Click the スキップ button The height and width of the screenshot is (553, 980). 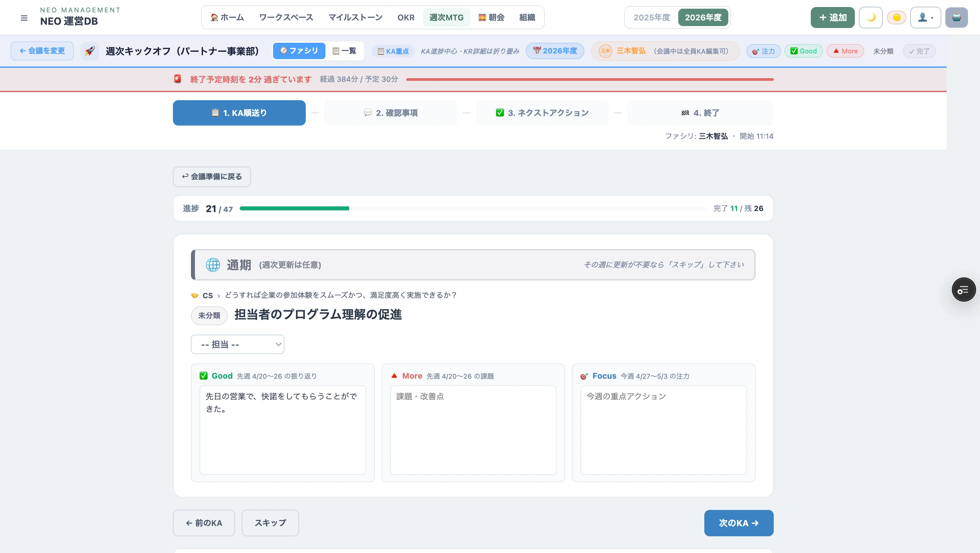click(x=270, y=523)
